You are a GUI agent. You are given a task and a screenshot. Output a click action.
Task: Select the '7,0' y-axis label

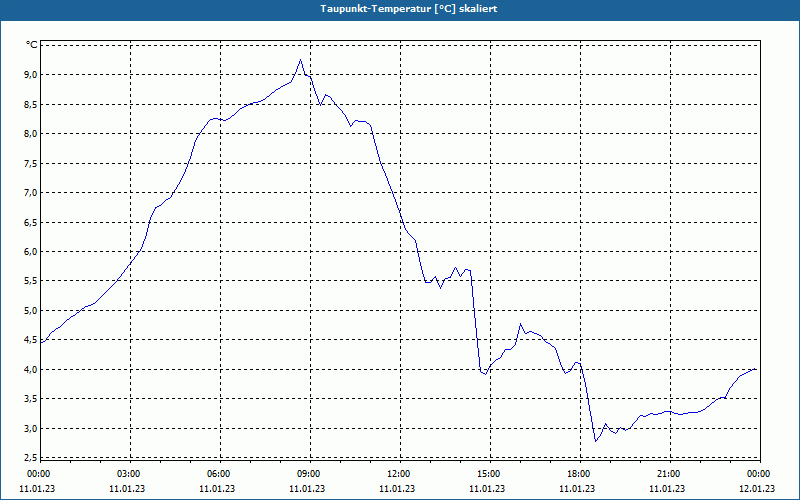click(31, 192)
